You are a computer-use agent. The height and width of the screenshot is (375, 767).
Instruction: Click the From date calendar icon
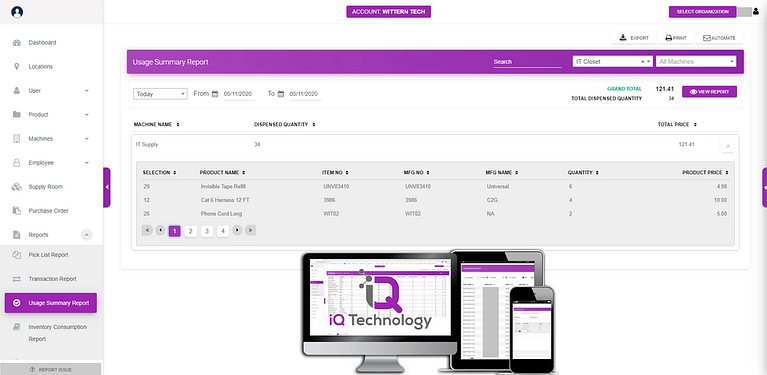[215, 94]
